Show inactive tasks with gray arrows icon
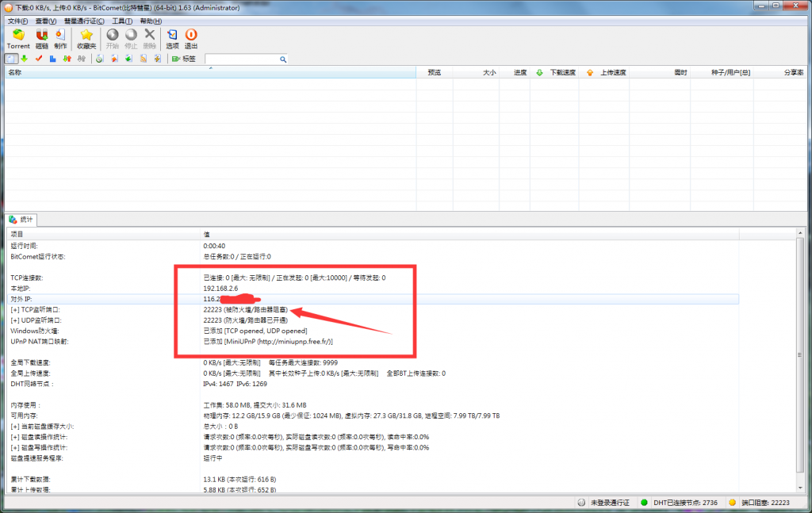Image resolution: width=812 pixels, height=513 pixels. pos(82,59)
